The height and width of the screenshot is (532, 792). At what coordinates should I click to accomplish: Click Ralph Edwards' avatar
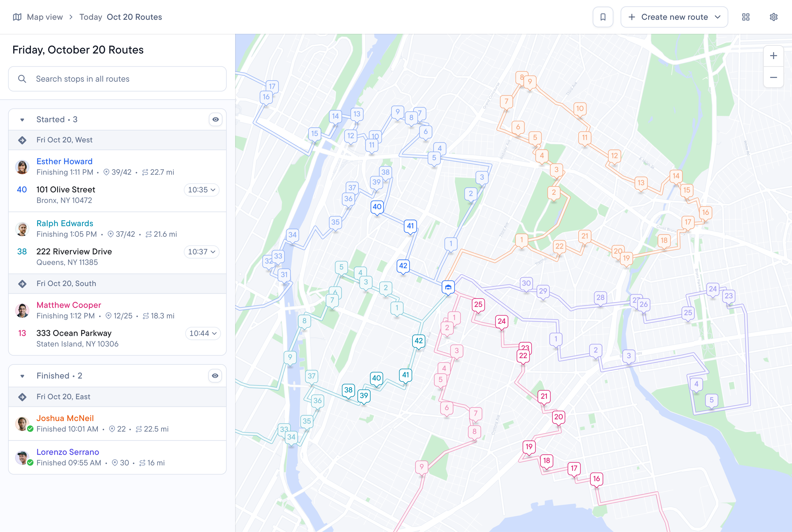pos(22,229)
